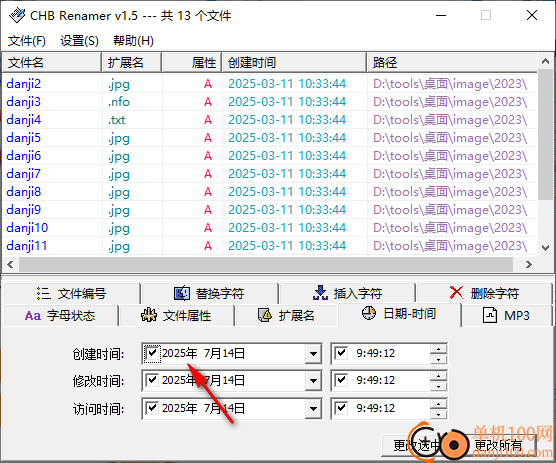Sort by the 路径 column header
The image size is (556, 463).
tap(452, 63)
